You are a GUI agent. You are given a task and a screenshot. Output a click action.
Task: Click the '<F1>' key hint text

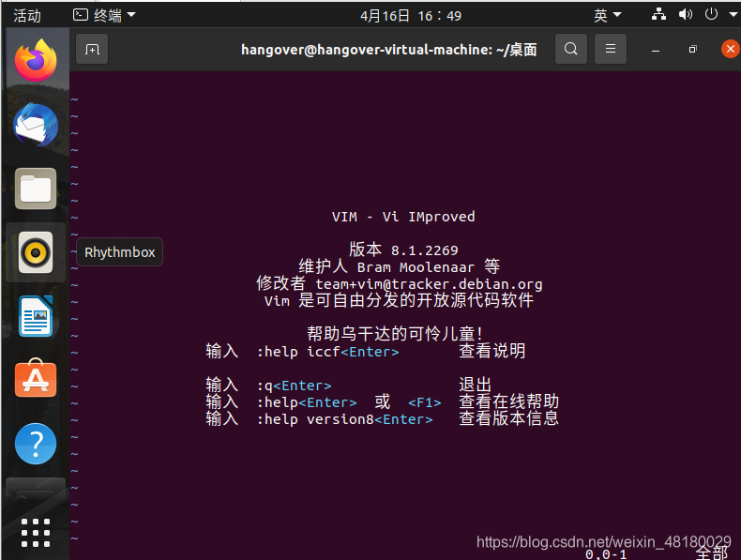(x=424, y=402)
